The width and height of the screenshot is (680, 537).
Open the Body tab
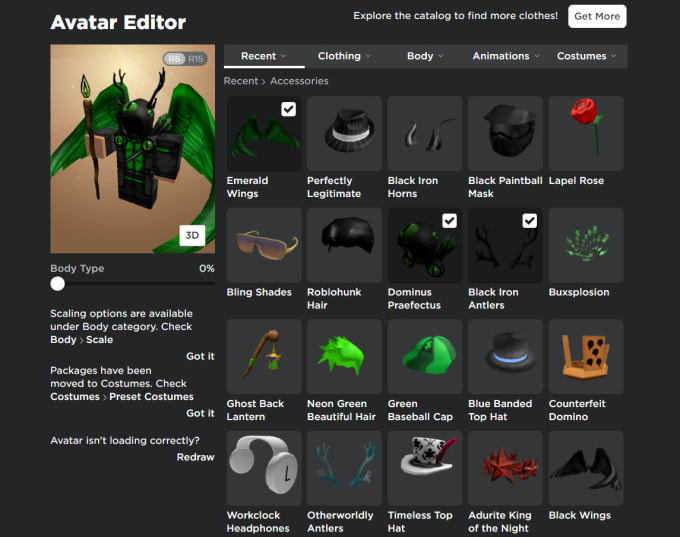pos(425,56)
